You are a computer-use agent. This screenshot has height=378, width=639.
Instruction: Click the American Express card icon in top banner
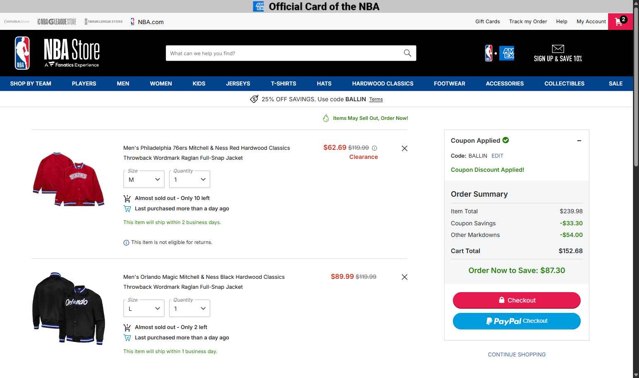click(x=258, y=7)
